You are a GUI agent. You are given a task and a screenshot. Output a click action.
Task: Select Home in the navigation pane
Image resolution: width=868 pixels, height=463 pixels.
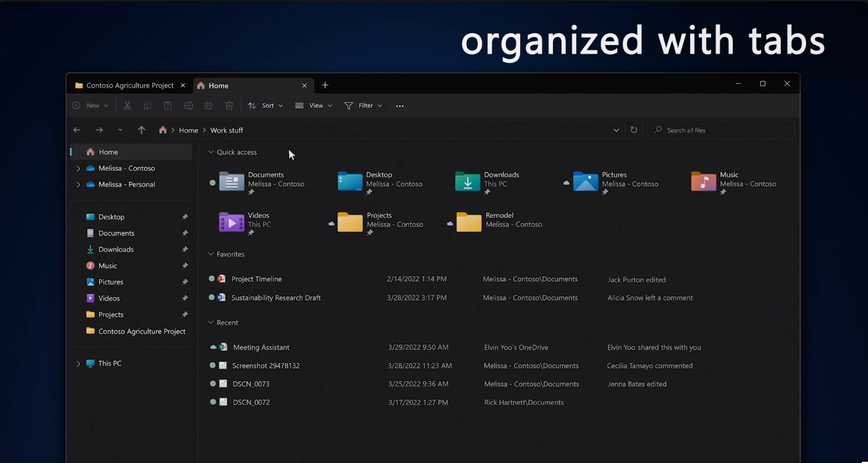(131, 152)
